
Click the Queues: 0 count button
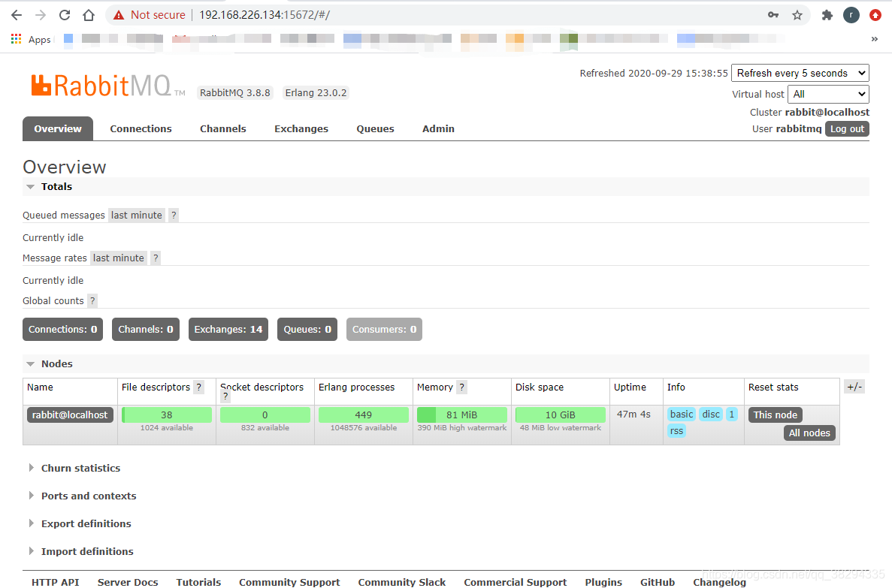pyautogui.click(x=307, y=329)
